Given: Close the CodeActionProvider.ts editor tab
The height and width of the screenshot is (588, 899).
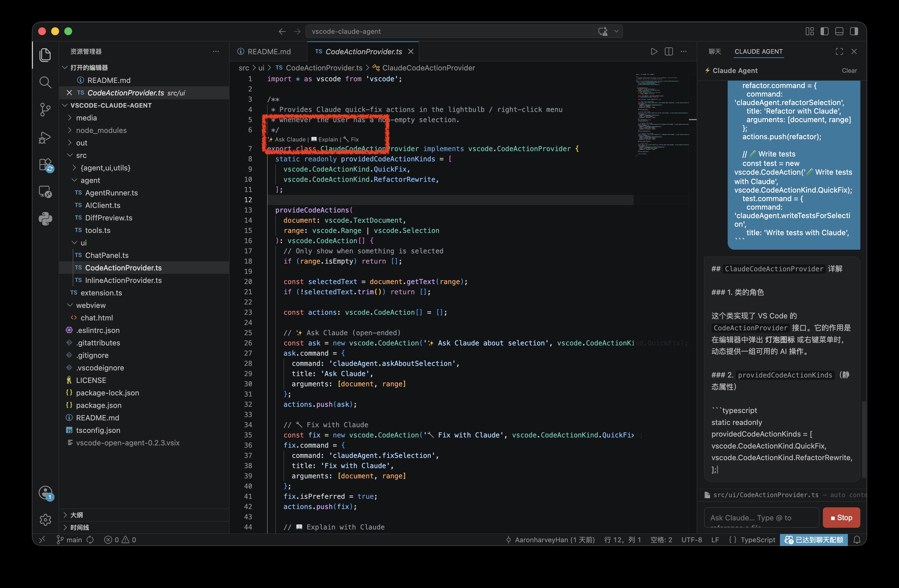Looking at the screenshot, I should (x=411, y=51).
